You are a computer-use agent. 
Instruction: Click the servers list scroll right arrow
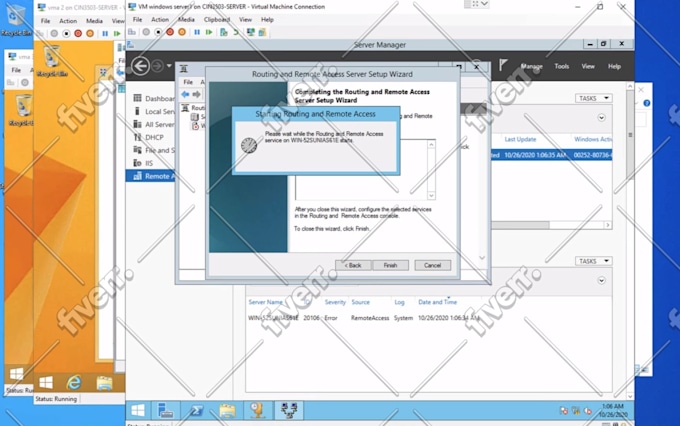[608, 225]
